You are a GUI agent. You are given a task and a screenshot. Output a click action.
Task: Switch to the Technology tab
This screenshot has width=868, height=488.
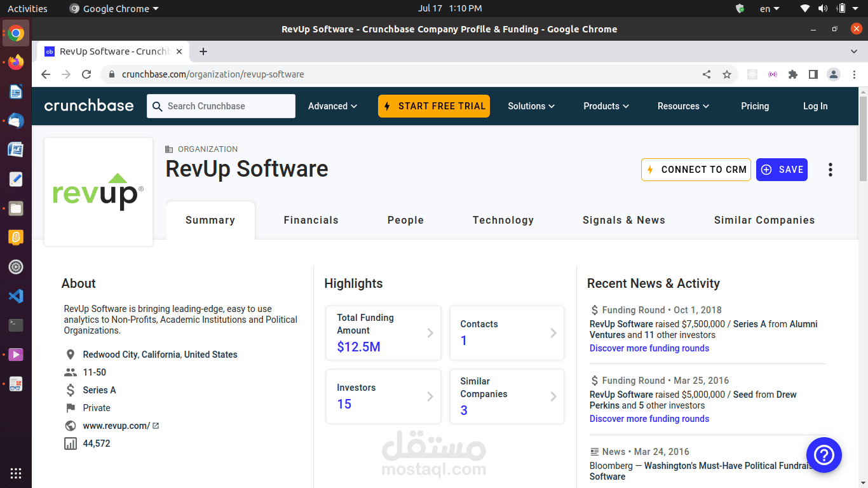503,220
